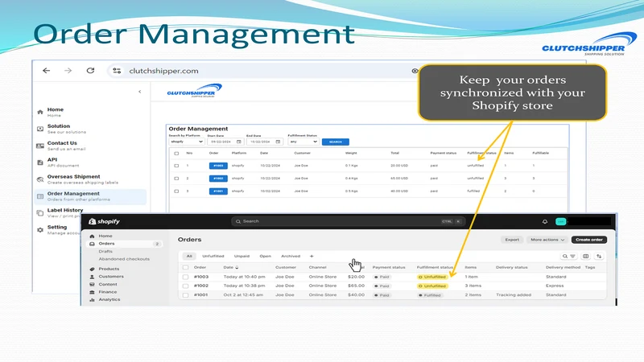Select the Open tab

[266, 256]
